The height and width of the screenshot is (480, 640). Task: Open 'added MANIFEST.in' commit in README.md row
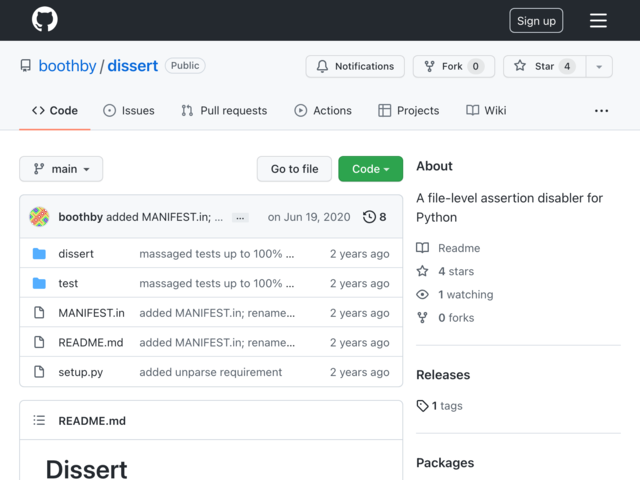click(x=217, y=342)
